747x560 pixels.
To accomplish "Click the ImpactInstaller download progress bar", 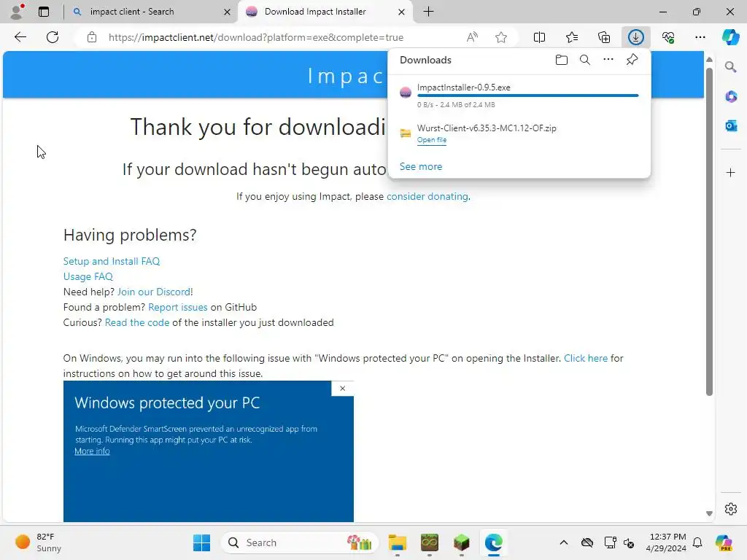I will (x=528, y=96).
